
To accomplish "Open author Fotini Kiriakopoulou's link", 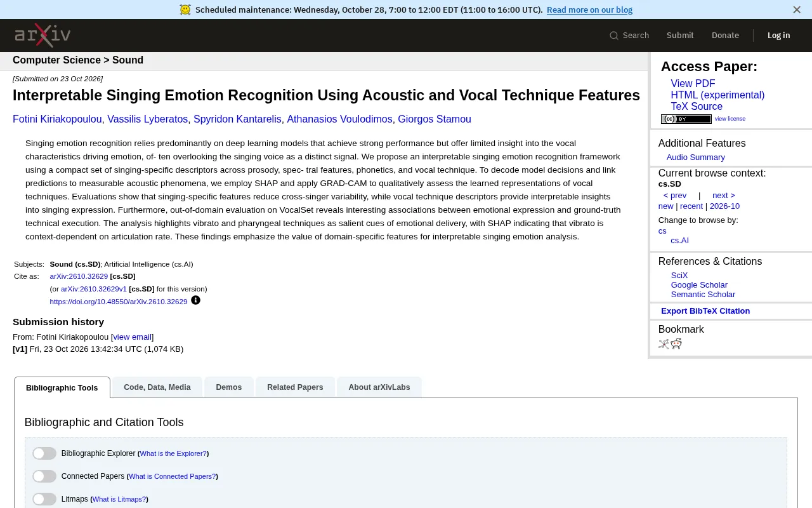I will [x=57, y=119].
